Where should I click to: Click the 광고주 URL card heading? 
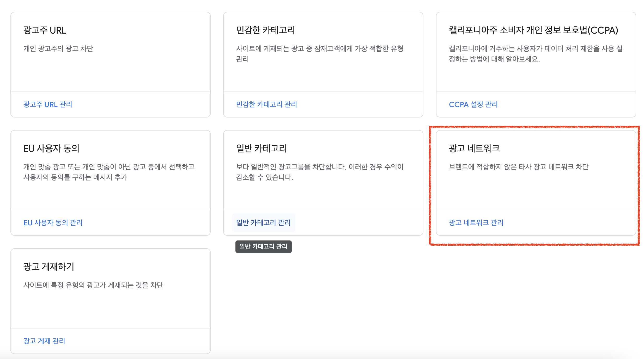[x=45, y=30]
